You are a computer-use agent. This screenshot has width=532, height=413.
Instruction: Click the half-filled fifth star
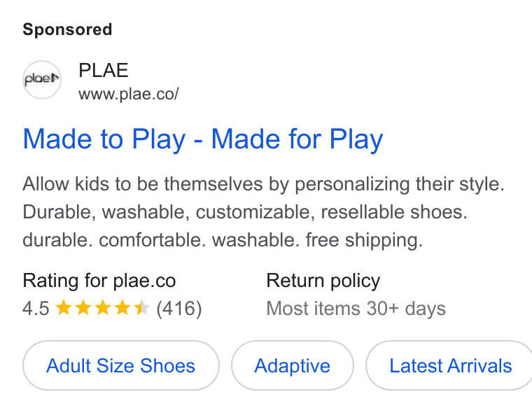(x=141, y=308)
